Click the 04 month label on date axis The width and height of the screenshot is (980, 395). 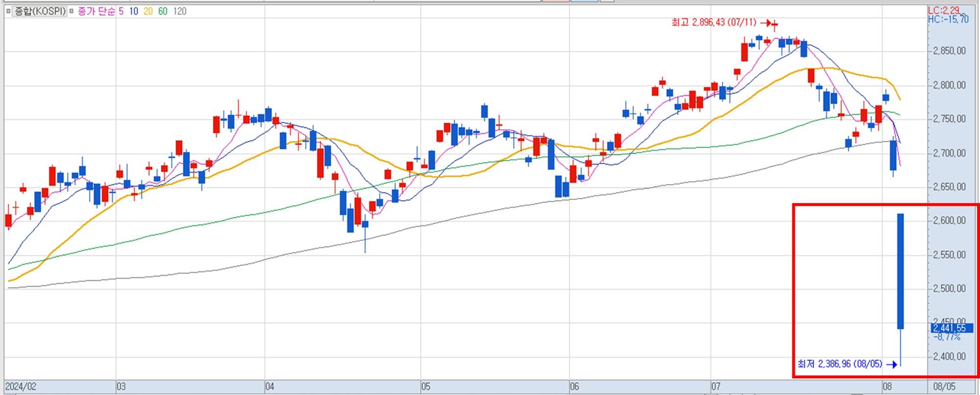270,387
